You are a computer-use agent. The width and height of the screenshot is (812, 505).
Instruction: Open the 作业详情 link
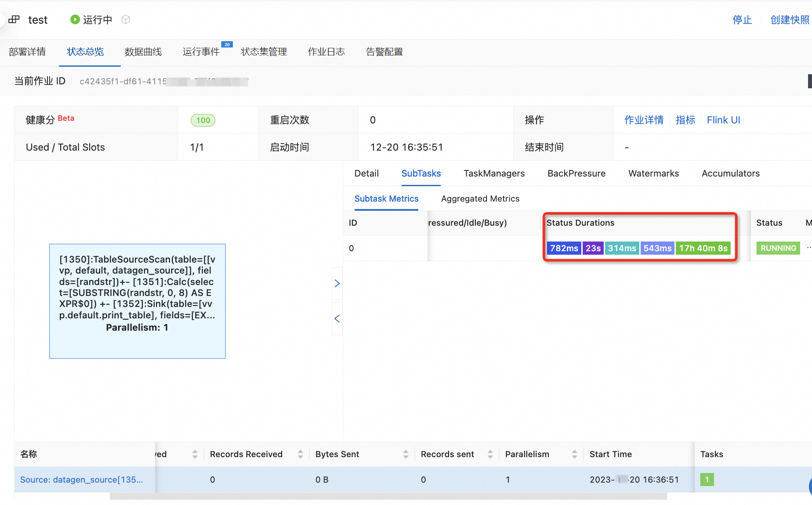point(644,120)
